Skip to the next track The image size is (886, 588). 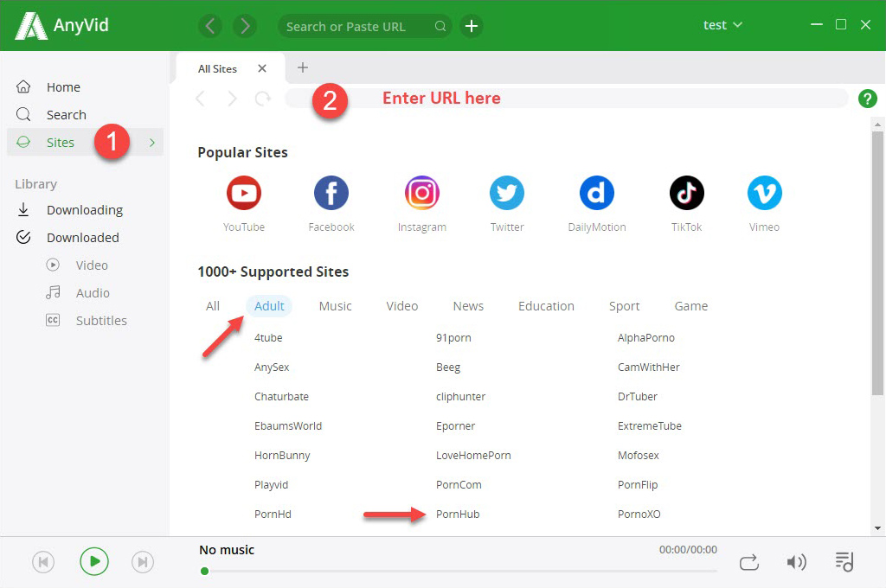pos(143,562)
